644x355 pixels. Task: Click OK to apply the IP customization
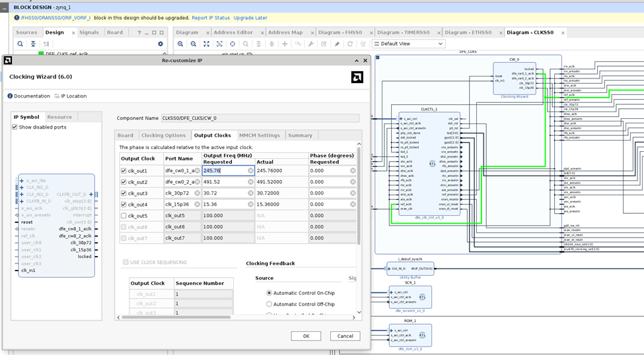(x=306, y=336)
